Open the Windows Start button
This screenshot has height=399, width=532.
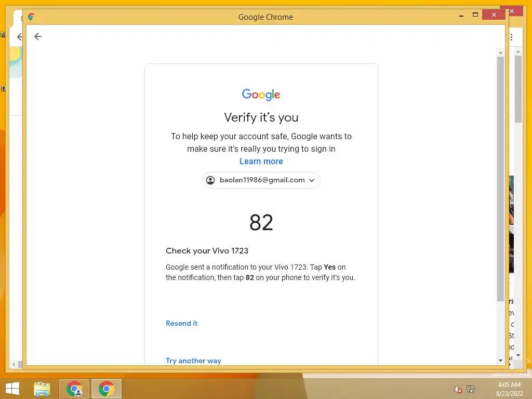point(12,389)
